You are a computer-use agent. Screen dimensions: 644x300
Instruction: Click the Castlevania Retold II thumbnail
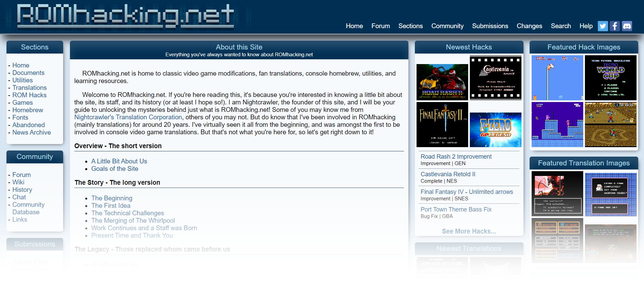tap(495, 78)
